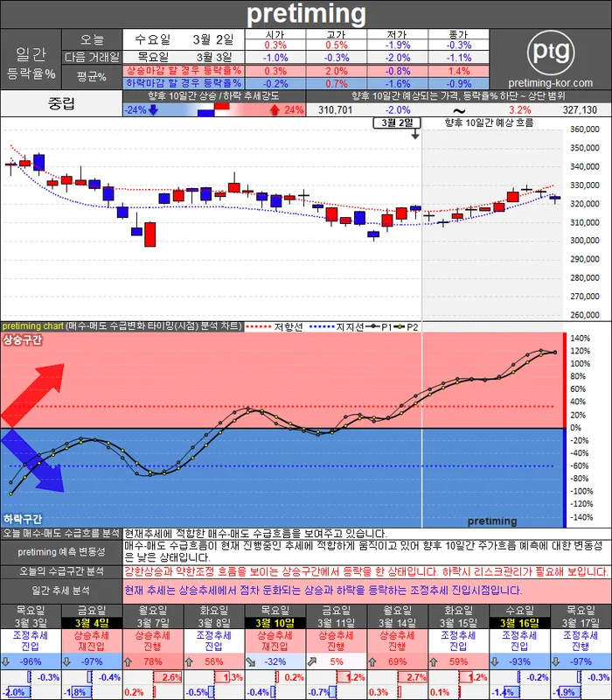
Task: Click the 상승구간 zone label
Action: [23, 340]
